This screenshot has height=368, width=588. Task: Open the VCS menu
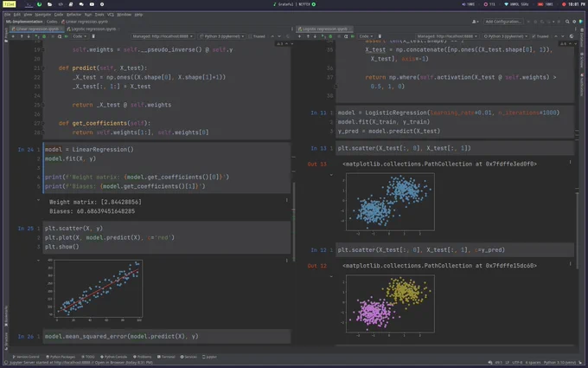click(111, 15)
